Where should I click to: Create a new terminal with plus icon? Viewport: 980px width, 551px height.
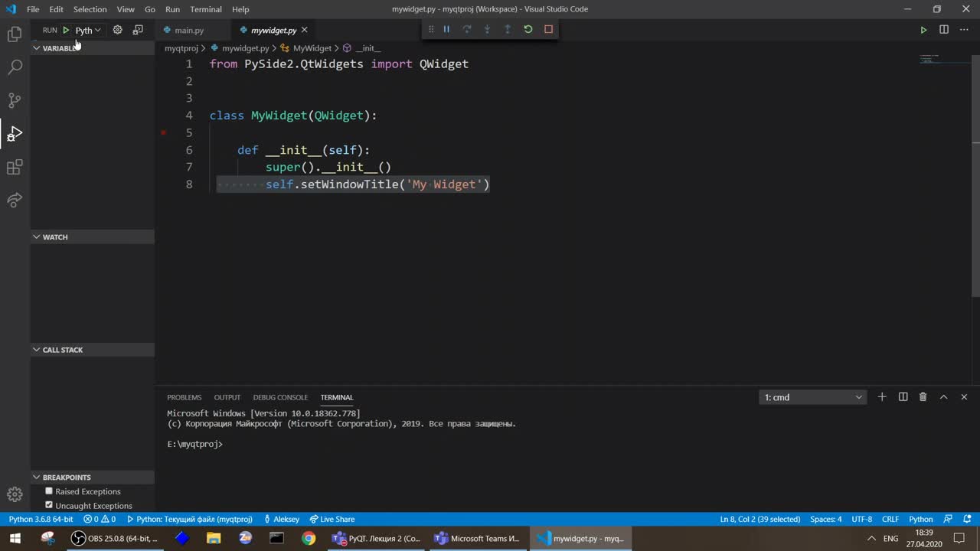click(x=882, y=396)
